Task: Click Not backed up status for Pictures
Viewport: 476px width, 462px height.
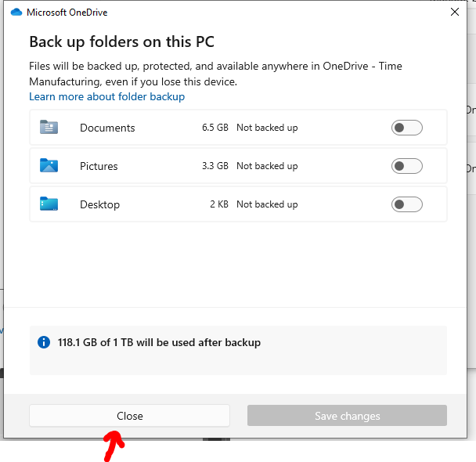Action: pos(267,166)
